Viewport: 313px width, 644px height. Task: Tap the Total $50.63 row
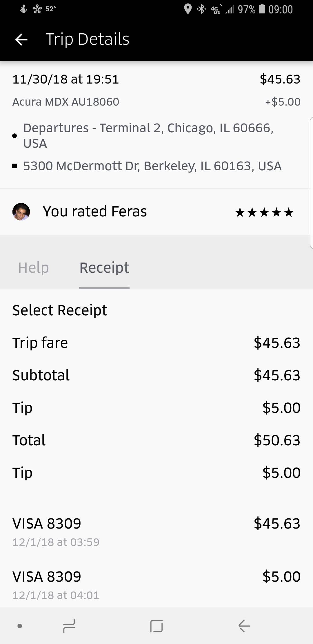pyautogui.click(x=156, y=440)
